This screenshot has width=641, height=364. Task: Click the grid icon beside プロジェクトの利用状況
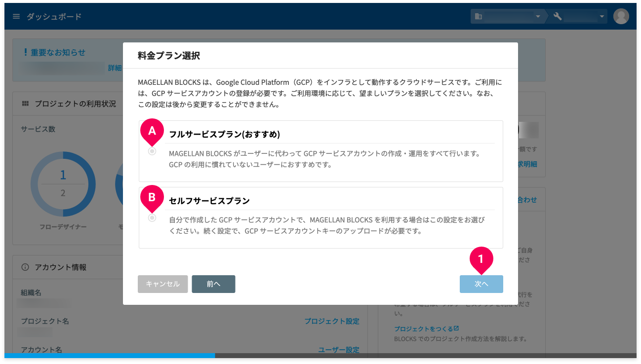pyautogui.click(x=25, y=104)
